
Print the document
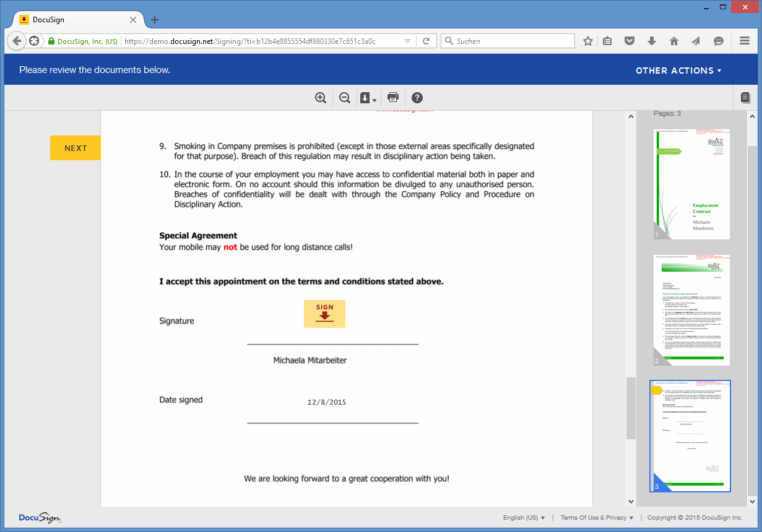(393, 98)
